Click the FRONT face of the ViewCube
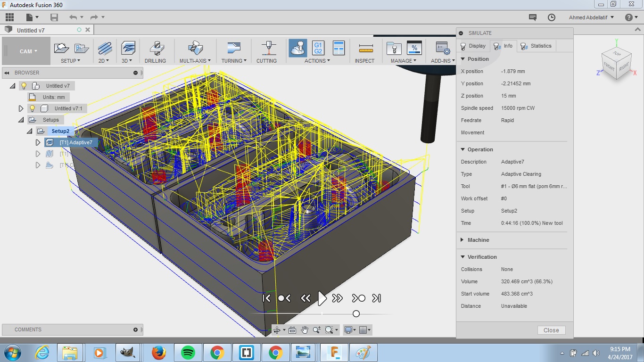 coord(609,67)
